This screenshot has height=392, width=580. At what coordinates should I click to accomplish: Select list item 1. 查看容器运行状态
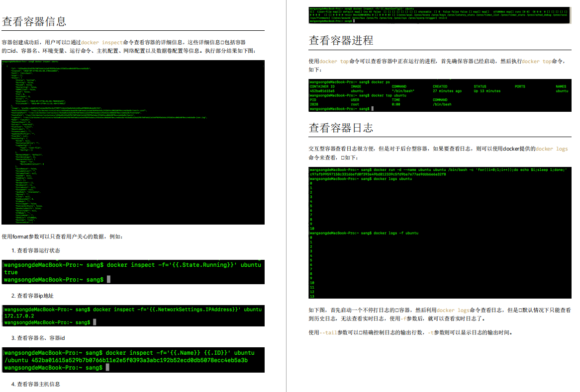(35, 250)
